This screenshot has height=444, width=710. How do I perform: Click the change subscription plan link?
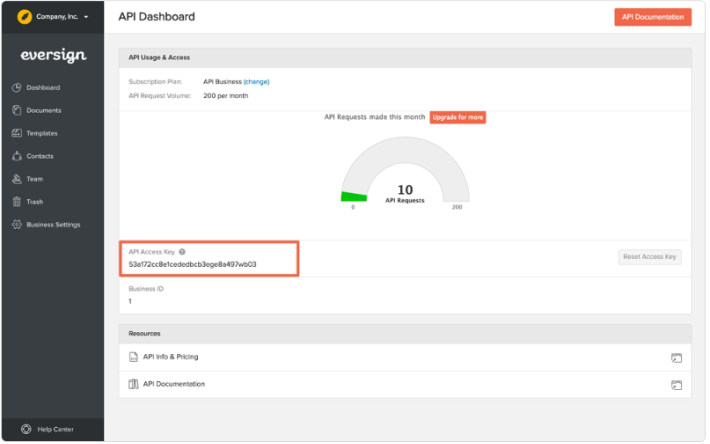(x=256, y=81)
